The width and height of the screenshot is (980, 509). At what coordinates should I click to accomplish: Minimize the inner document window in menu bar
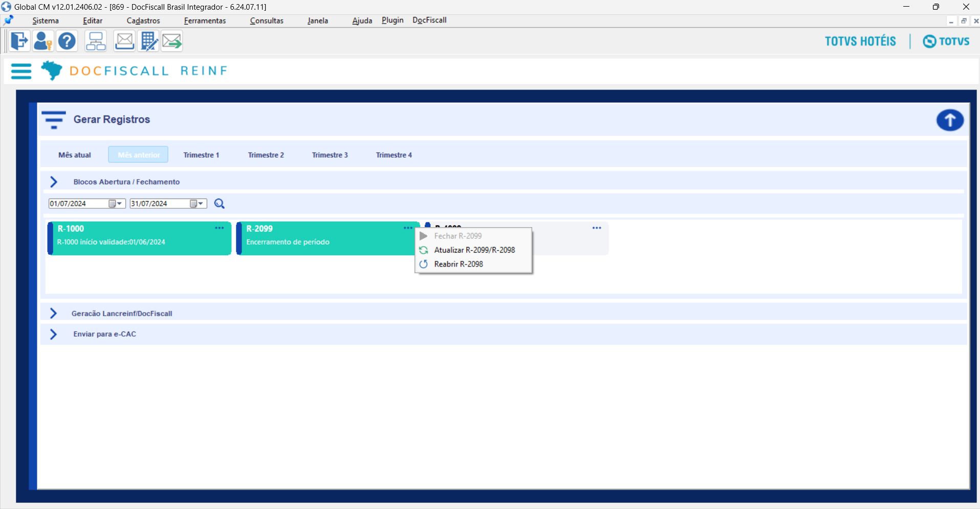click(x=951, y=21)
